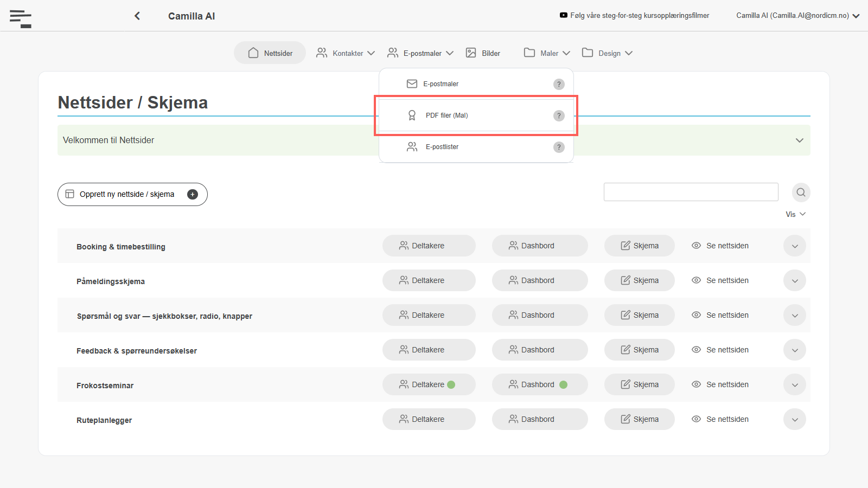Expand Spørsmål og svar row chevron
868x488 pixels.
point(795,315)
